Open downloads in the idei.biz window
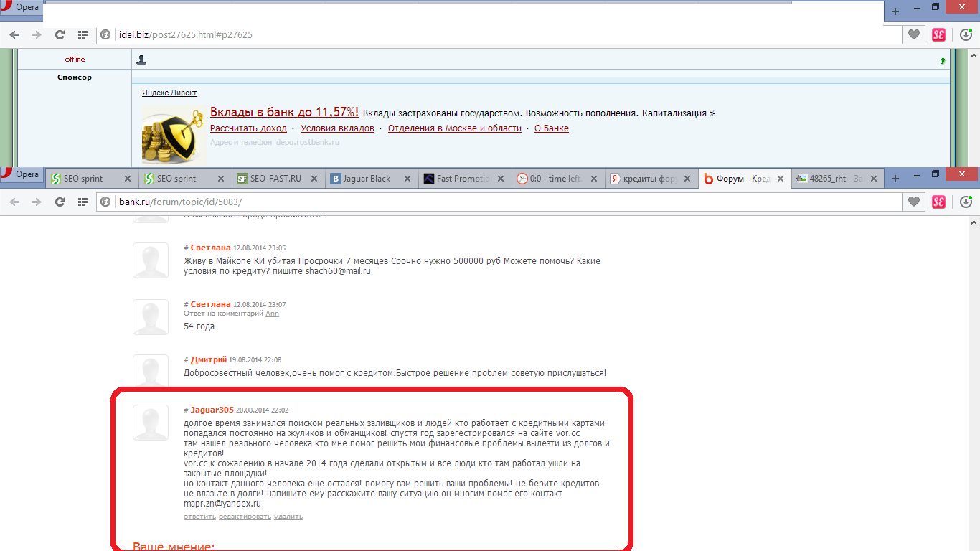Viewport: 980px width, 551px height. tap(965, 34)
